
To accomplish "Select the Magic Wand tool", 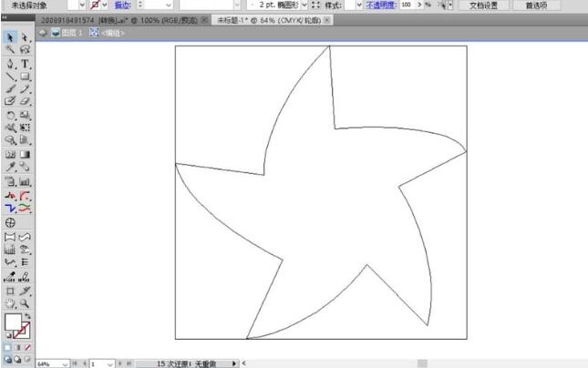I will (x=10, y=49).
